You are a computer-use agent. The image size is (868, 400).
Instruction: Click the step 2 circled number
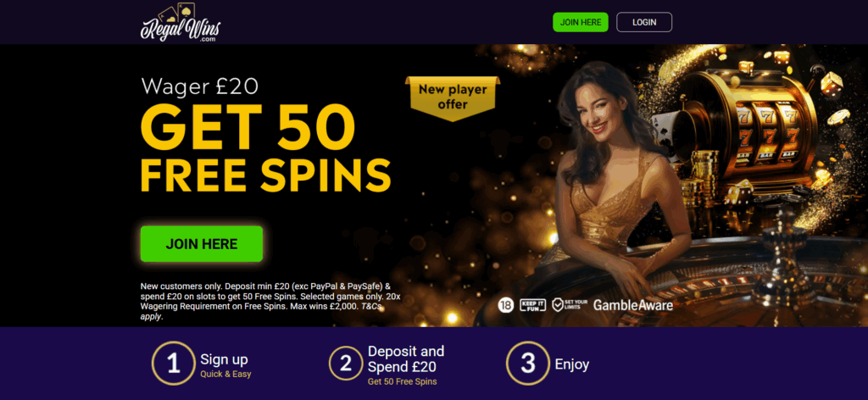tap(346, 364)
